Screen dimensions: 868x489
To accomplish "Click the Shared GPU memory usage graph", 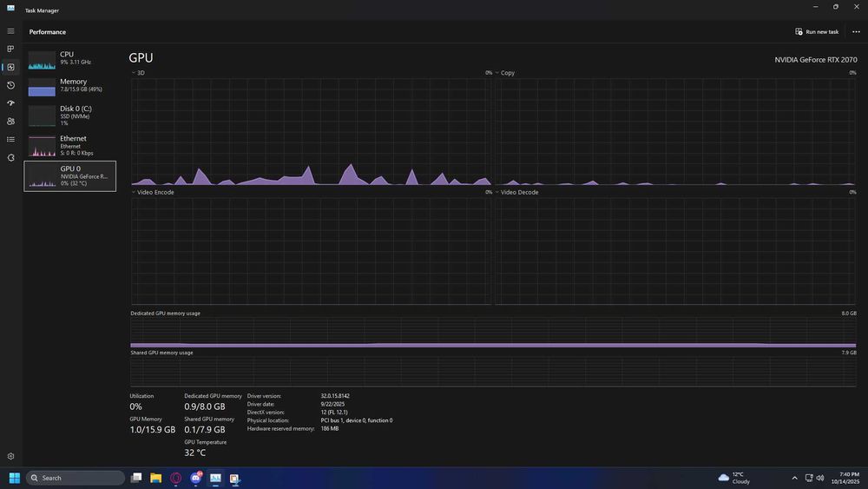I will pos(493,371).
